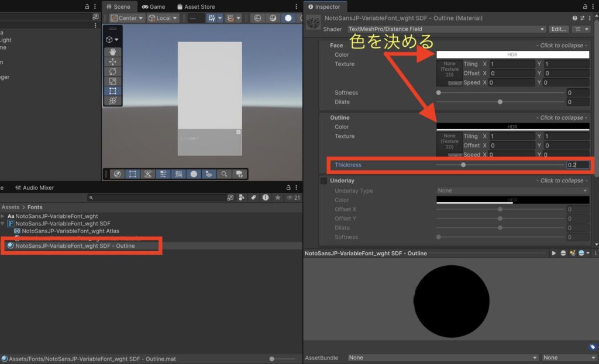599x364 pixels.
Task: Open the Audio Mixer tab
Action: 35,188
